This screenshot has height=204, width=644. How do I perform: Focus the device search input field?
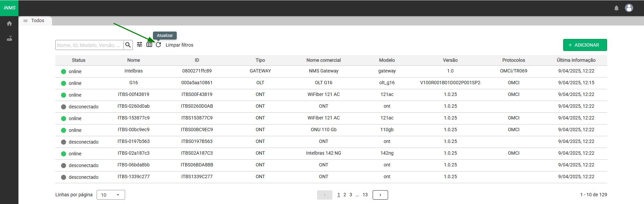tap(89, 45)
